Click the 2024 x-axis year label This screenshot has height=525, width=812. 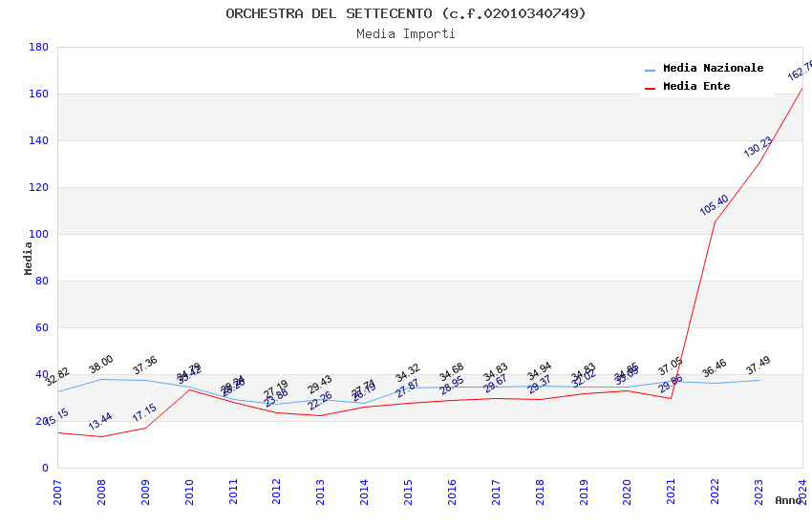coord(802,492)
